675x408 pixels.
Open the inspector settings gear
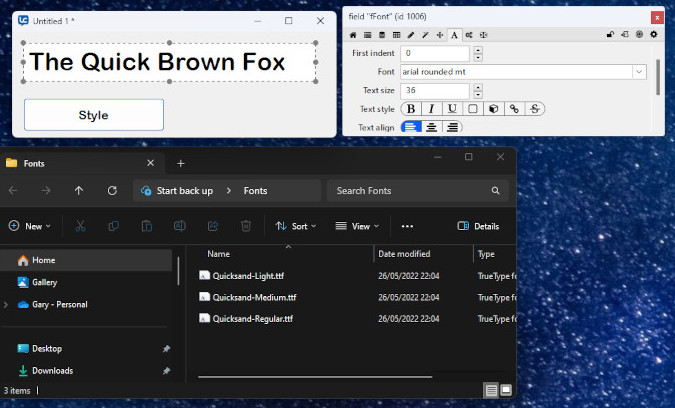[x=654, y=34]
